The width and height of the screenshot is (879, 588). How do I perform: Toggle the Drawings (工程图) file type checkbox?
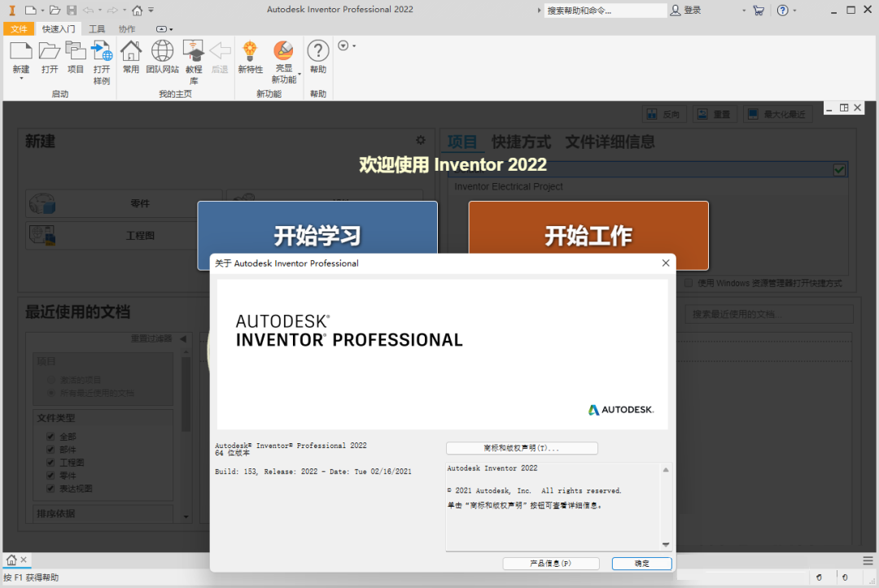[50, 462]
